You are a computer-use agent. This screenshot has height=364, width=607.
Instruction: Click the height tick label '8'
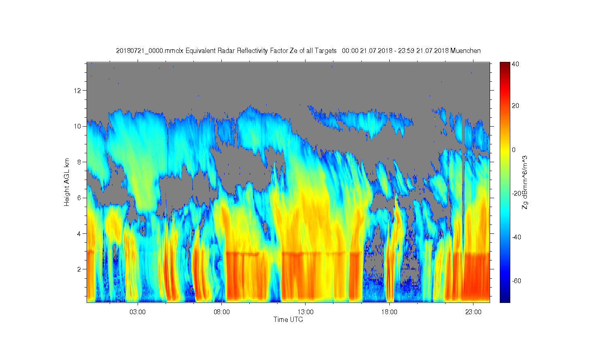(x=80, y=162)
